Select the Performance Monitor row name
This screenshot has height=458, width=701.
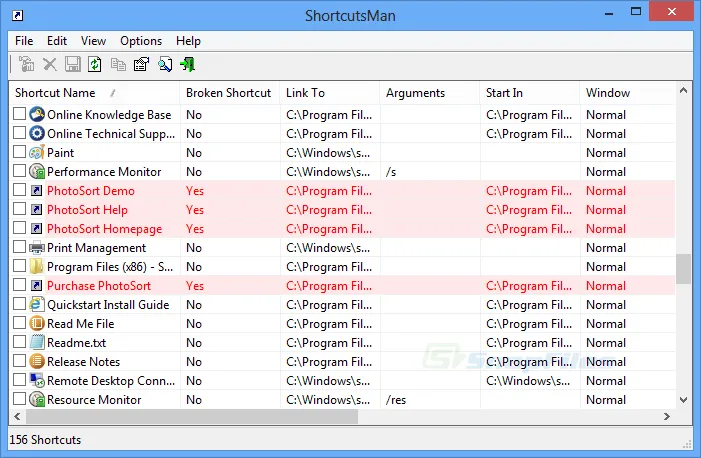104,172
